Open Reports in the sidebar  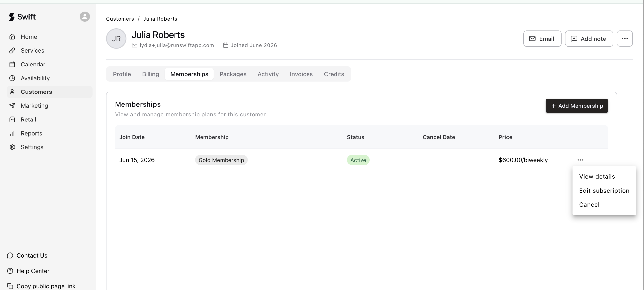pos(50,133)
